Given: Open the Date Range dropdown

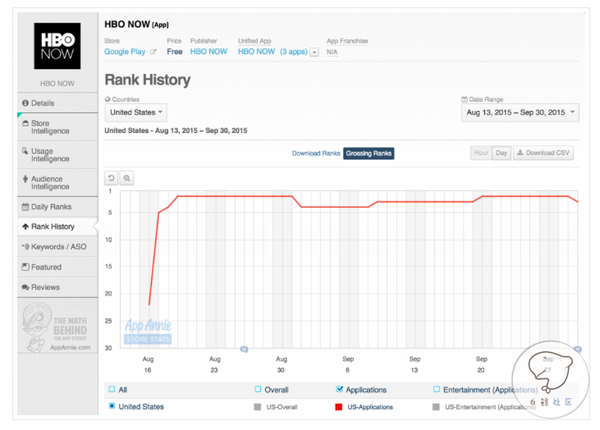Looking at the screenshot, I should 518,114.
